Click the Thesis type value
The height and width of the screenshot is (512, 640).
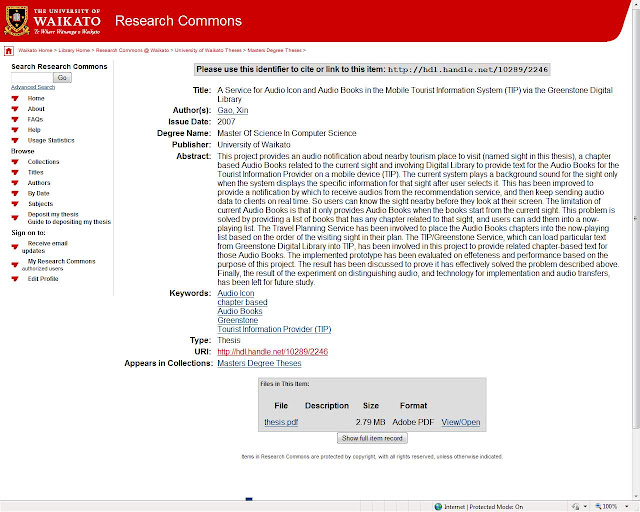click(229, 341)
